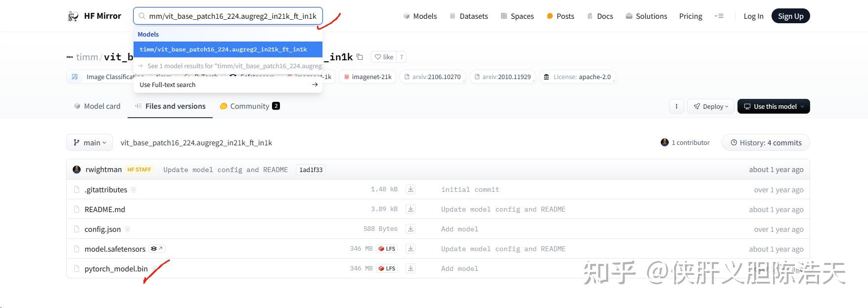Copy the model name with copy icon
The image size is (868, 308).
[x=360, y=57]
